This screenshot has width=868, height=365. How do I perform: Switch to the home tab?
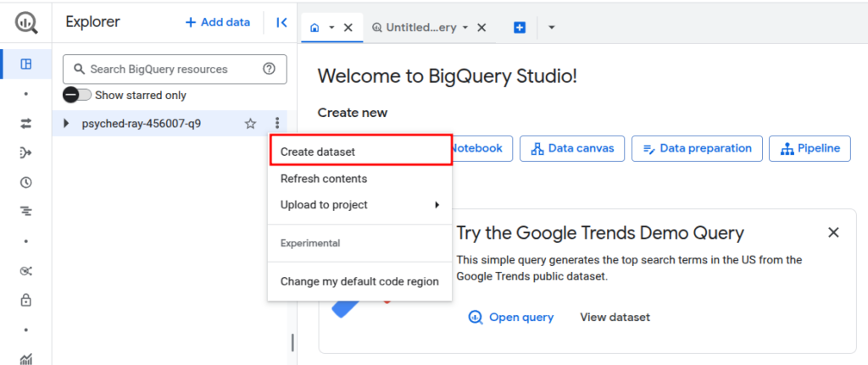coord(314,28)
